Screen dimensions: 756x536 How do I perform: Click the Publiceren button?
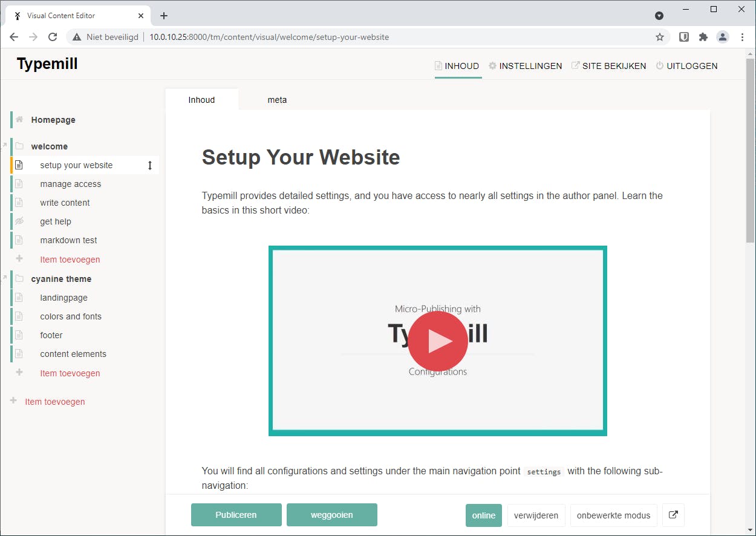(236, 515)
